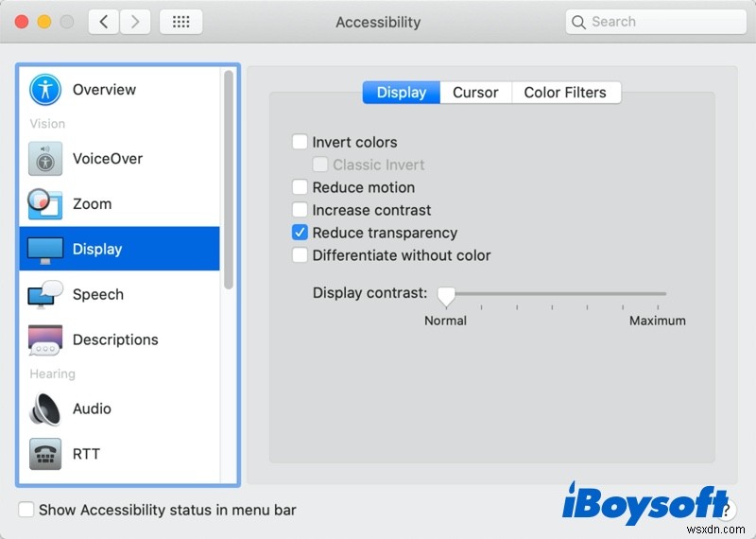The width and height of the screenshot is (756, 539).
Task: Show all preferences grid button
Action: point(180,22)
